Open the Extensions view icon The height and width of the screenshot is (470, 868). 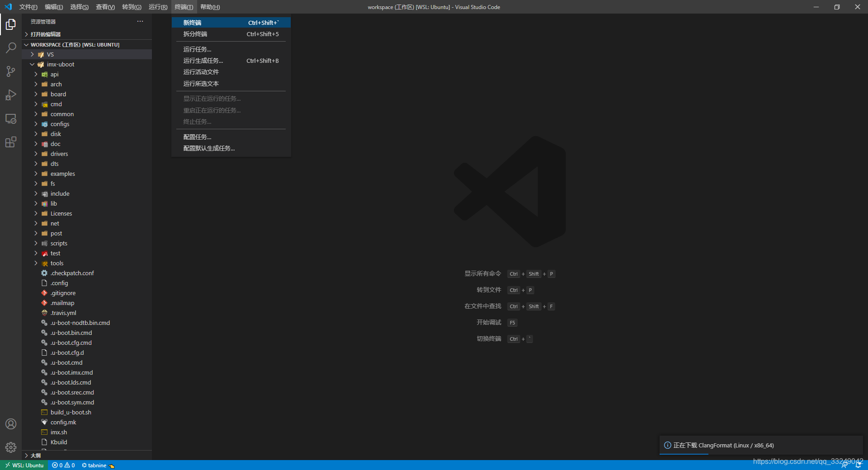click(11, 142)
